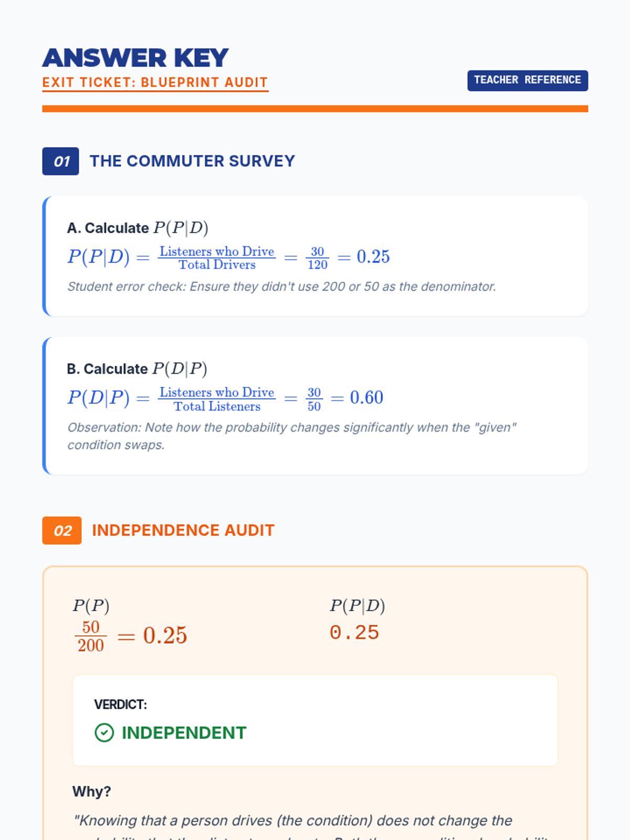The height and width of the screenshot is (840, 630).
Task: Click the thick orange divider bar
Action: 315,109
